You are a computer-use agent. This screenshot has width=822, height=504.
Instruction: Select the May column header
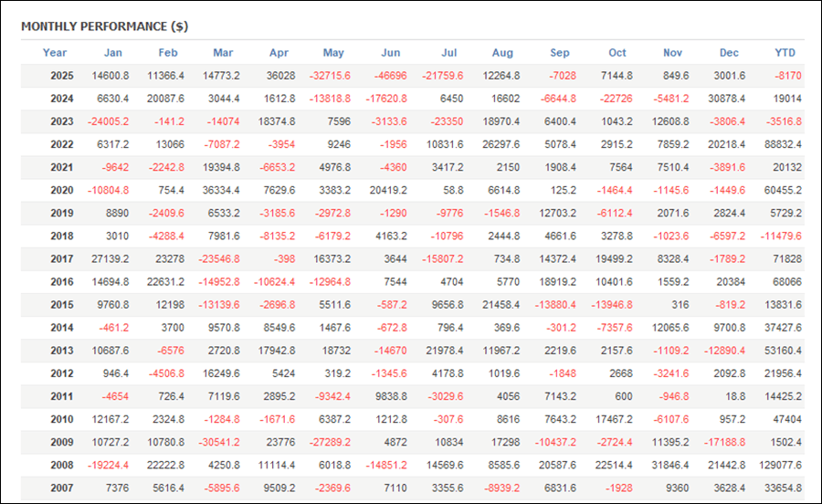pos(333,53)
